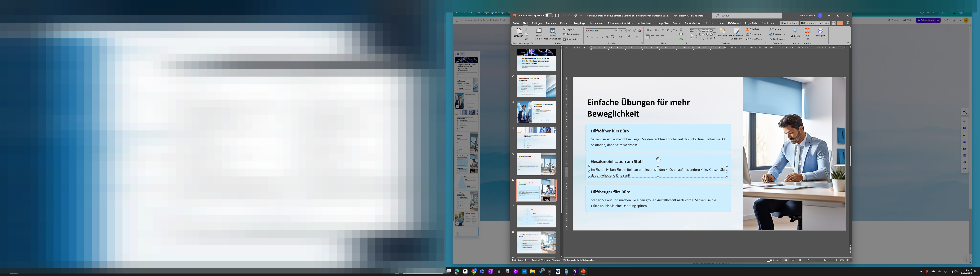Click the Notizen button in status bar
Viewport: 980px width, 276px height.
[772, 260]
